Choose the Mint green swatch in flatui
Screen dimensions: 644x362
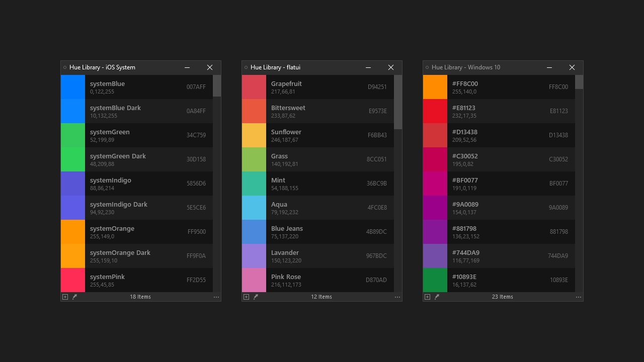point(254,184)
